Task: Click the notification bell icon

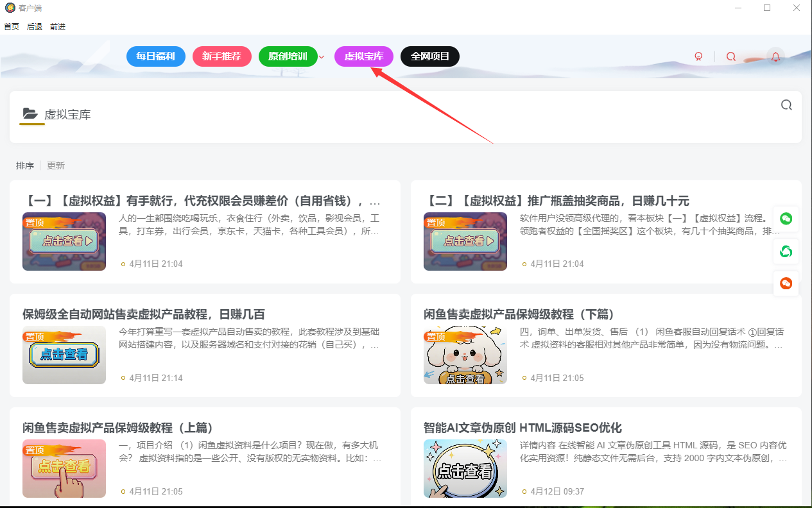Action: (775, 56)
